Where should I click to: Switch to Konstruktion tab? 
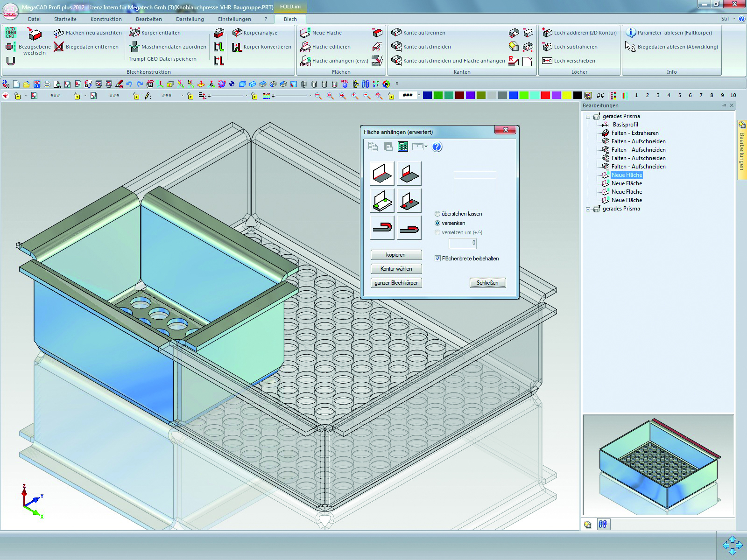tap(106, 19)
